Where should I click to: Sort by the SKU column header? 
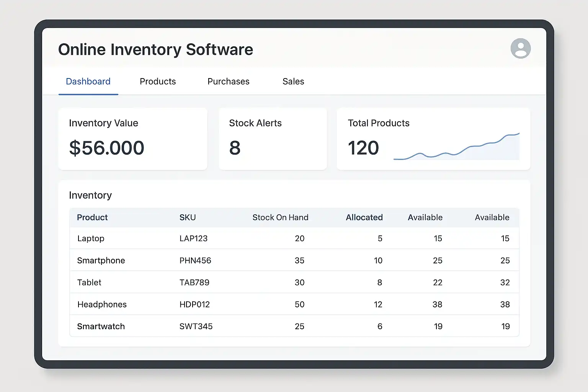click(x=188, y=217)
